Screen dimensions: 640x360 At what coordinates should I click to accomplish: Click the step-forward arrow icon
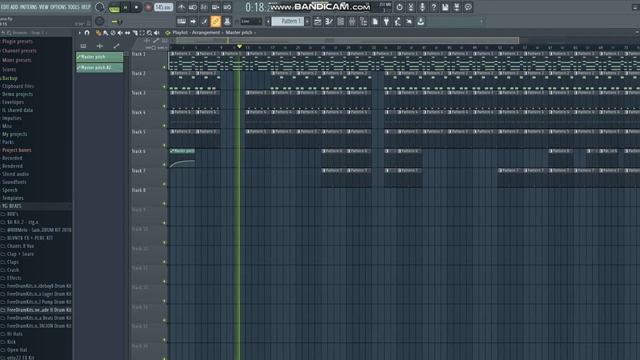pos(193,21)
